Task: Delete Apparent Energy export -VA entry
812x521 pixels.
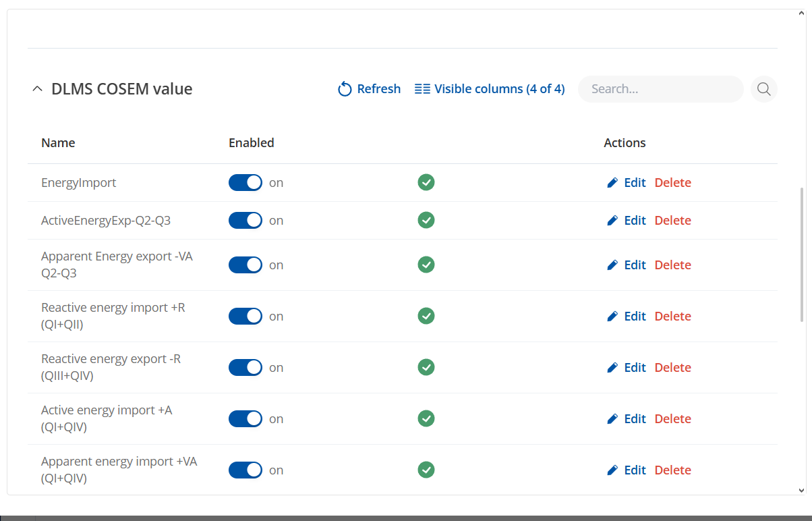Action: tap(673, 265)
